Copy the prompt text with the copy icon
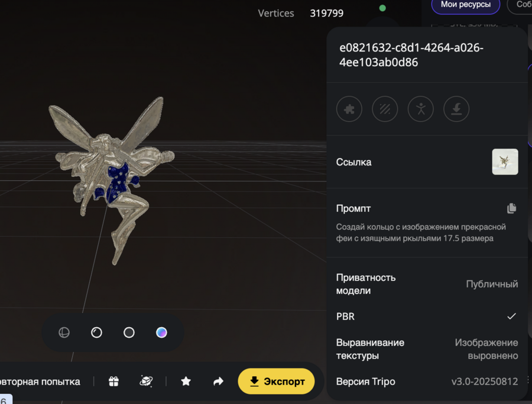 (x=512, y=208)
